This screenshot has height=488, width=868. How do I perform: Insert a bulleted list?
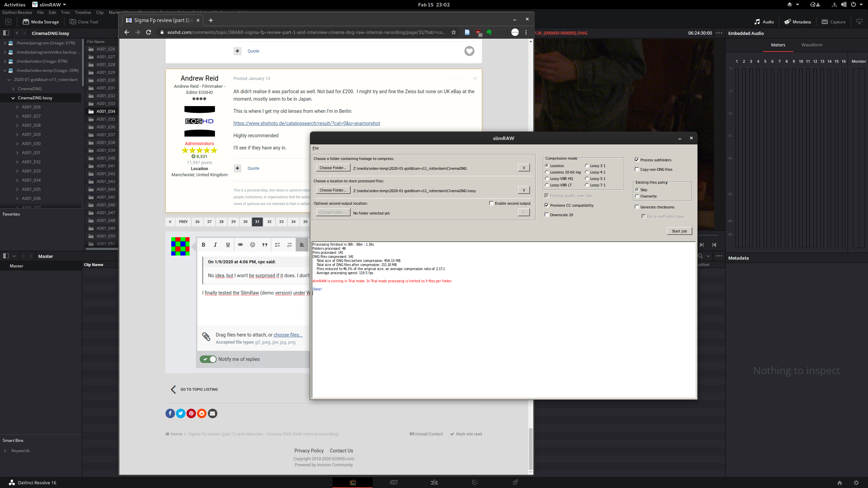coord(277,245)
